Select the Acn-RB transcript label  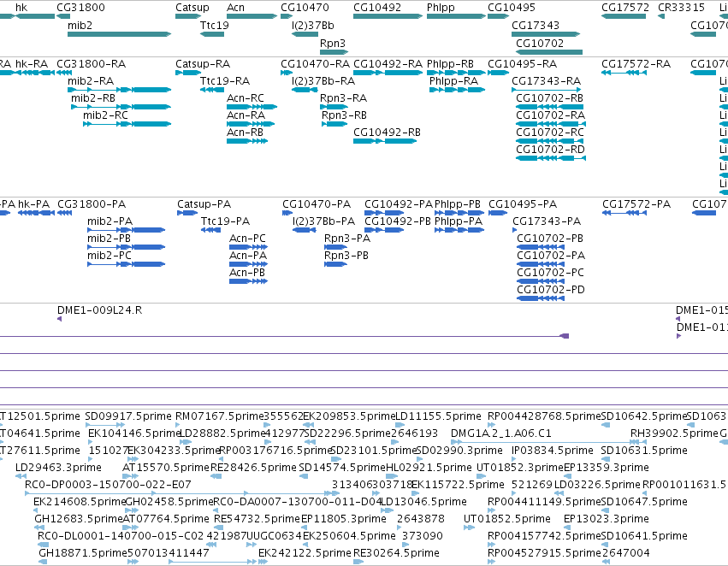[245, 133]
